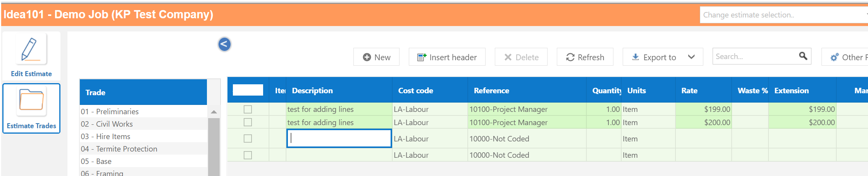
Task: Select trade 01 - Preliminaries
Action: (143, 112)
